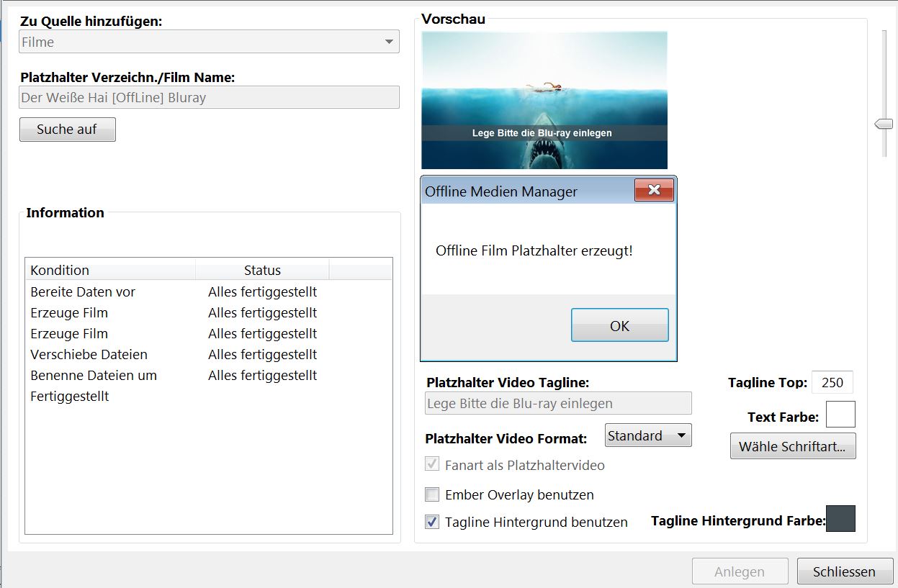
Task: Confirm the message with the OK button
Action: click(619, 325)
